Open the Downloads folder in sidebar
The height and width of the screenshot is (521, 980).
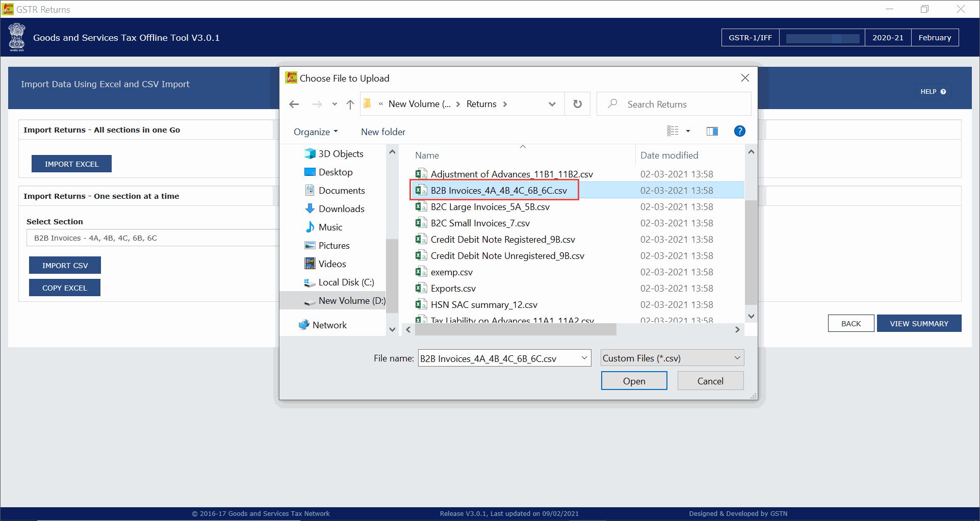tap(334, 209)
